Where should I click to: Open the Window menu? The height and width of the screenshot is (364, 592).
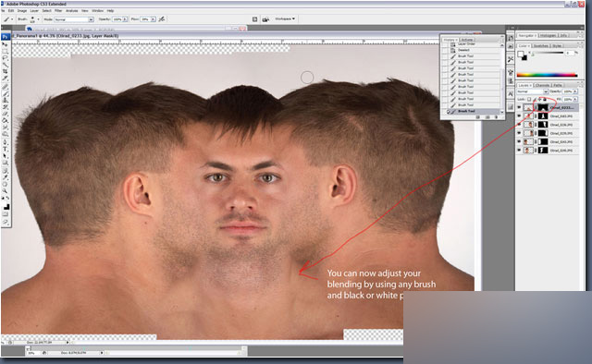click(97, 10)
